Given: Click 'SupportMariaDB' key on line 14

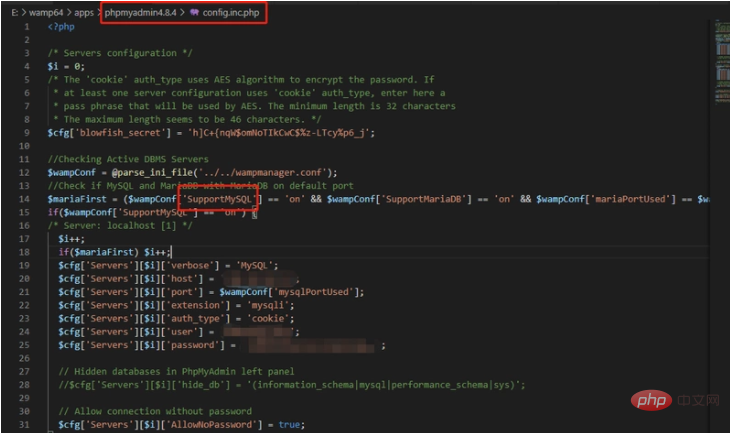Looking at the screenshot, I should (x=424, y=199).
